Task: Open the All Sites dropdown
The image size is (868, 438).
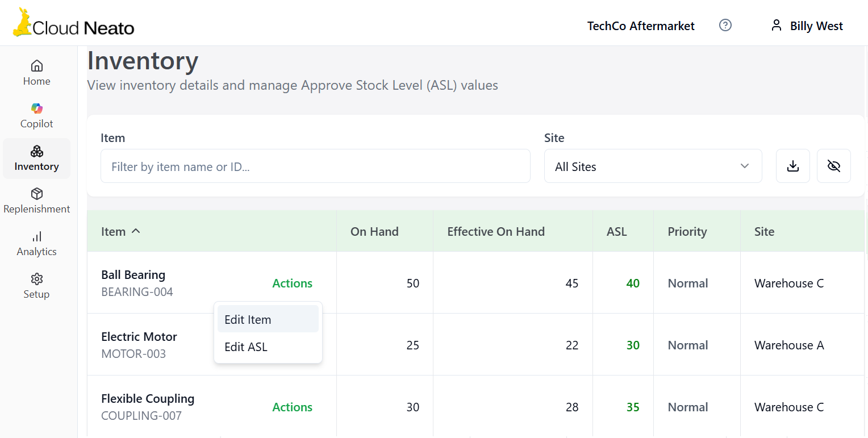Action: [x=653, y=166]
